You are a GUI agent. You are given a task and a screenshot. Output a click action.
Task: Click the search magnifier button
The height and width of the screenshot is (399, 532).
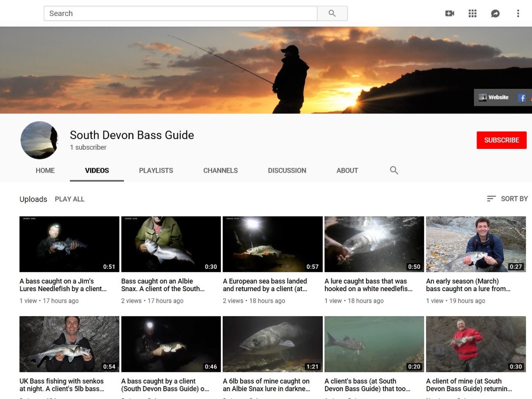[332, 13]
